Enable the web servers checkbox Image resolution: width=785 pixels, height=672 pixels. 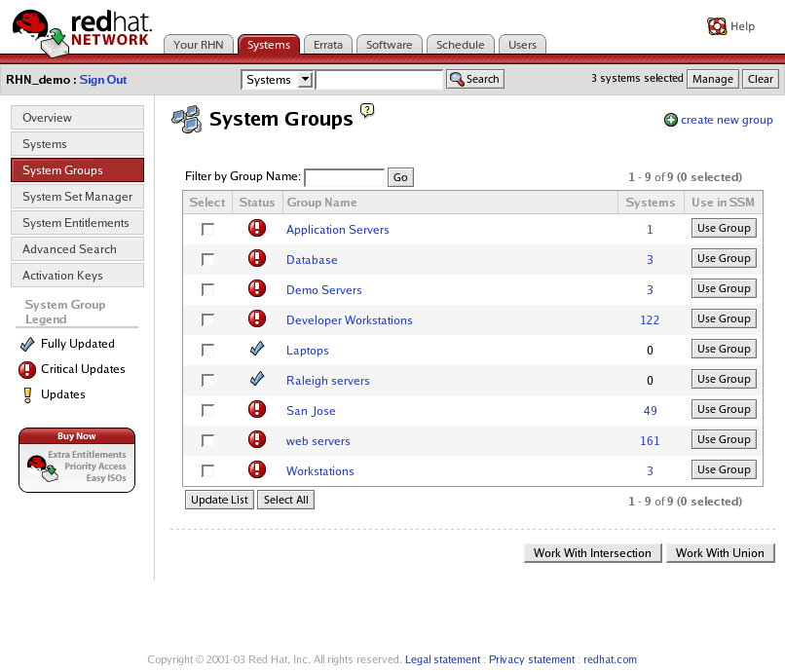click(207, 440)
